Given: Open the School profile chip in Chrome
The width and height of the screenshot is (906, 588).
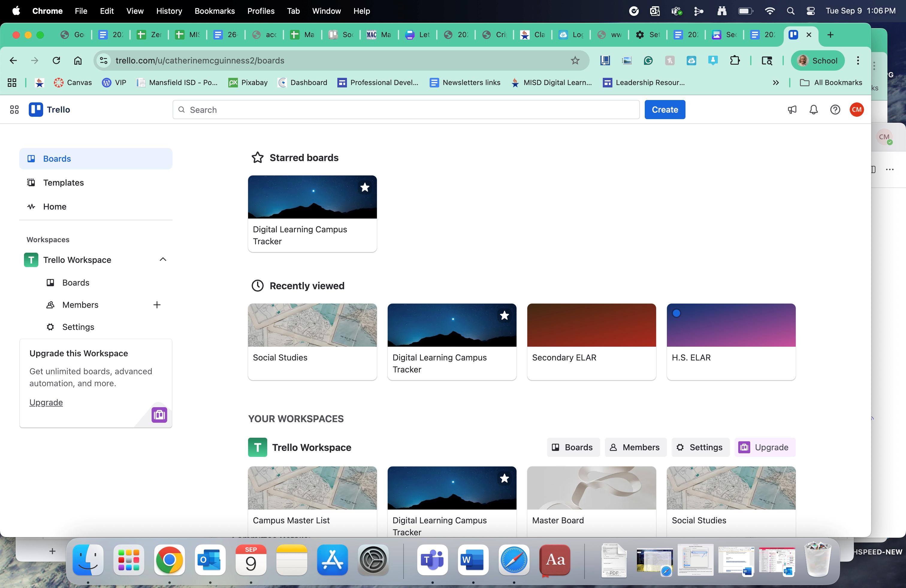Looking at the screenshot, I should [818, 60].
